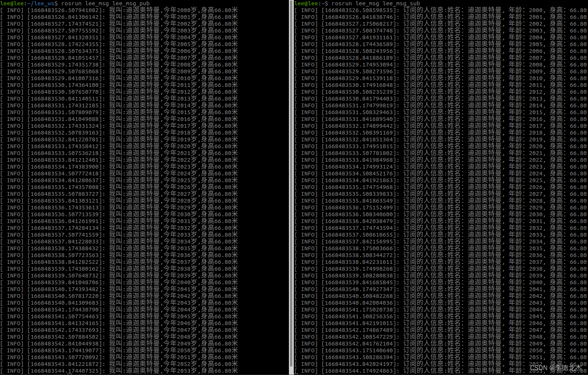The height and width of the screenshot is (375, 588).
Task: Click subscriber line with 年龄: 2044
Action: click(441, 310)
